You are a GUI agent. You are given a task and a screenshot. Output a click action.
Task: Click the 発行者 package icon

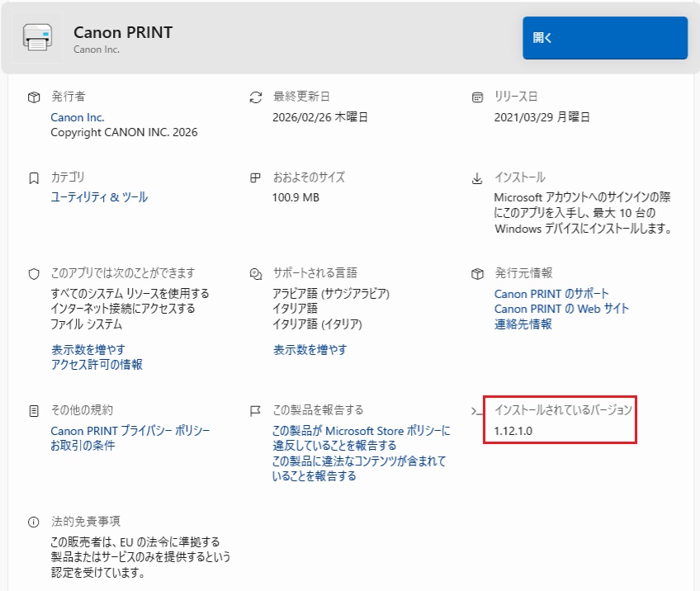coord(34,97)
